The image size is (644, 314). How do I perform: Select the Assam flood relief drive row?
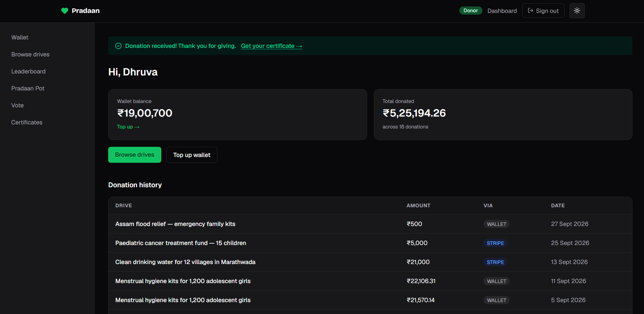click(x=370, y=224)
